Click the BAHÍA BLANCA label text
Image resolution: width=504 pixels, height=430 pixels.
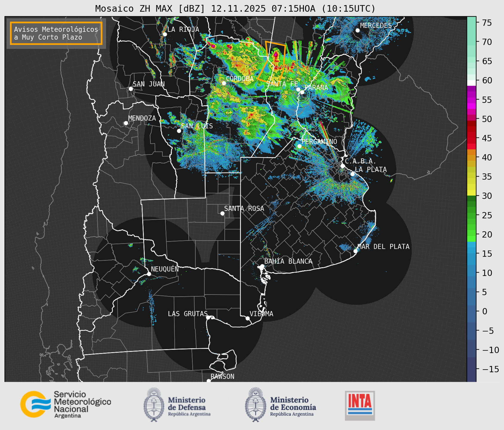pyautogui.click(x=288, y=261)
